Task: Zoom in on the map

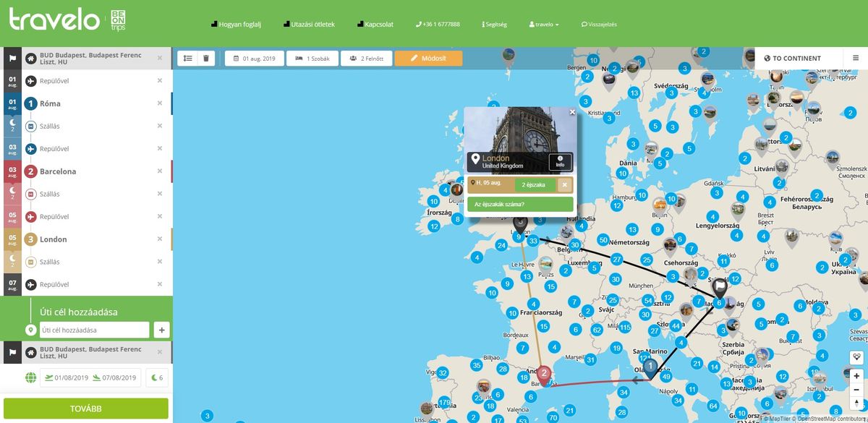Action: tap(856, 376)
